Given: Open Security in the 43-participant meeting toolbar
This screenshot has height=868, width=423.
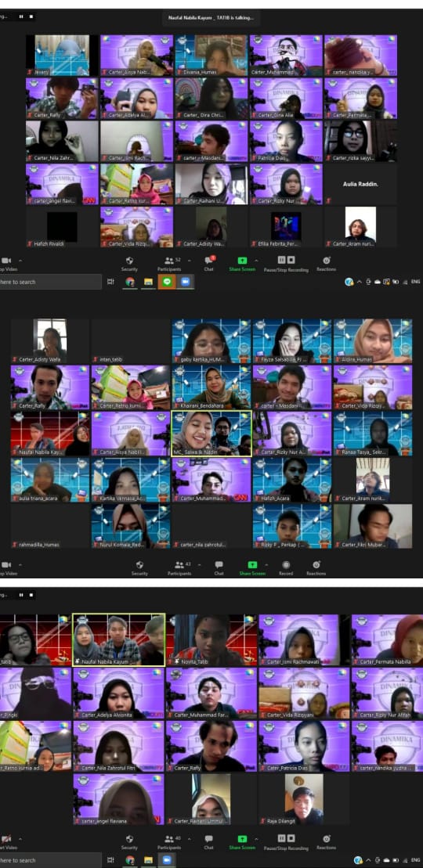Looking at the screenshot, I should (x=139, y=568).
